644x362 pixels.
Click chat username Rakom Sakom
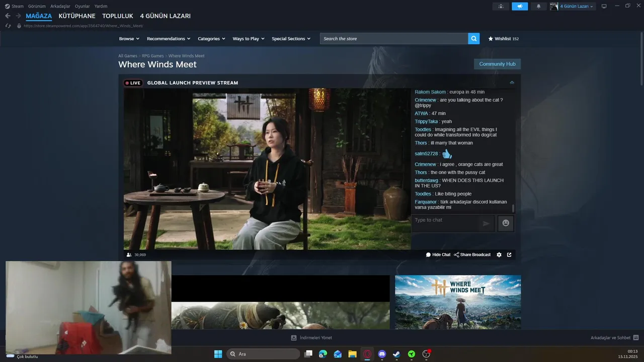[430, 92]
